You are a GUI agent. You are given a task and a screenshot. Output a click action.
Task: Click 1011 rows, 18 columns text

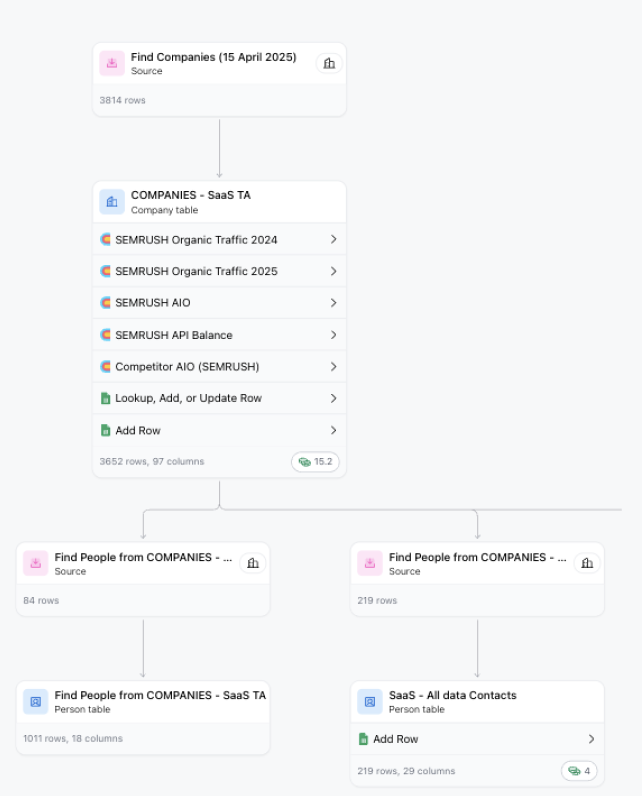[x=73, y=739]
